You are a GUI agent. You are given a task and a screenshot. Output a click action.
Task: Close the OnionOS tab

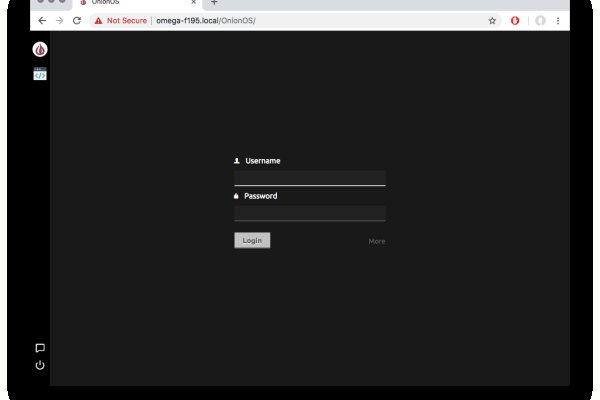click(x=194, y=3)
